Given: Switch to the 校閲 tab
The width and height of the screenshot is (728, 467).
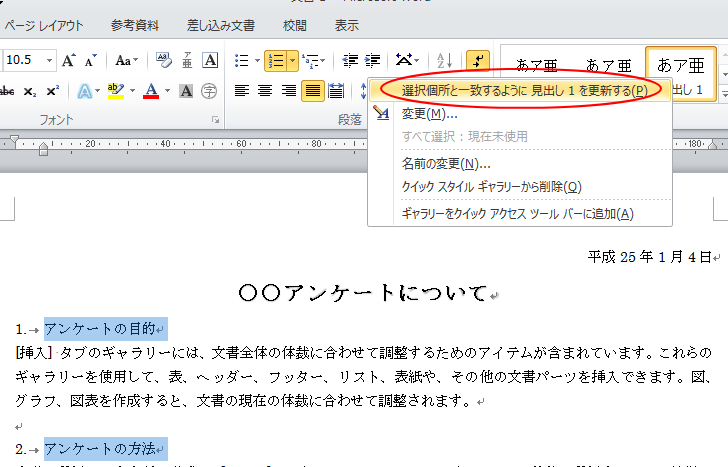Looking at the screenshot, I should pyautogui.click(x=295, y=26).
